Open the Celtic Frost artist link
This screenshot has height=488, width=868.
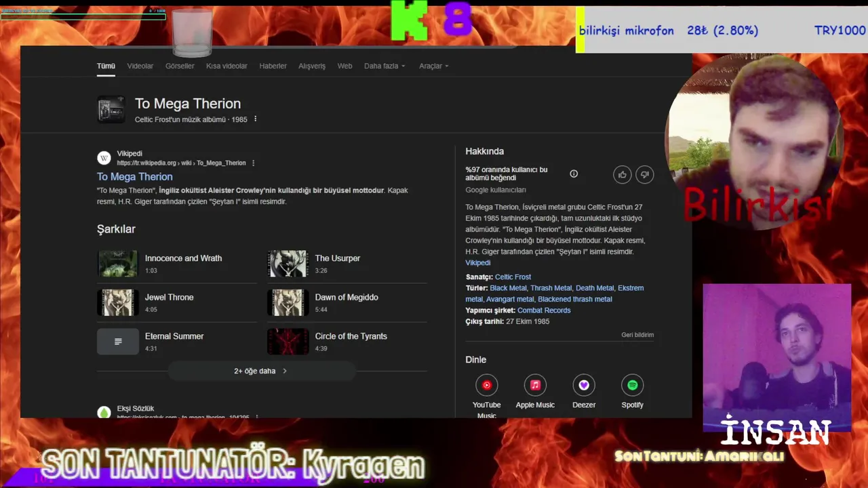coord(513,277)
